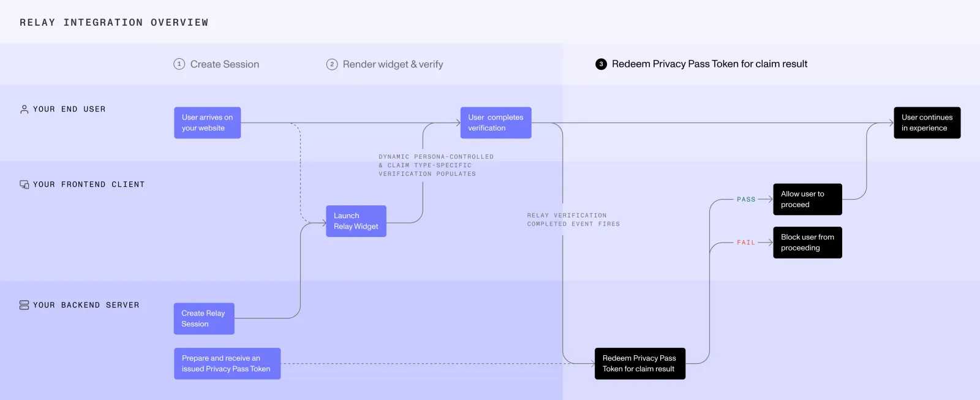Select the Create Session step

216,64
